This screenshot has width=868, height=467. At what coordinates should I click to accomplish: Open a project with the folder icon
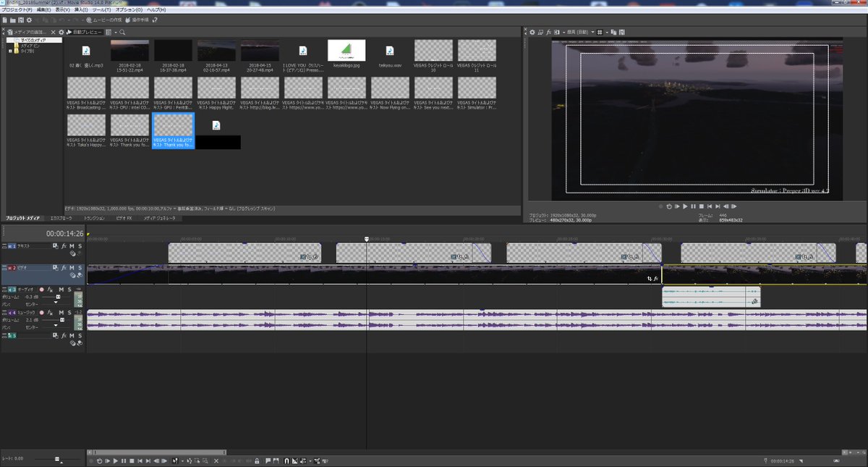tap(13, 20)
